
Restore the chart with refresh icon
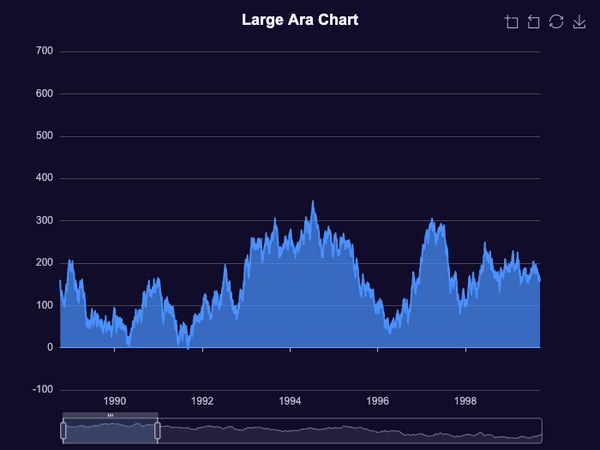[x=556, y=21]
